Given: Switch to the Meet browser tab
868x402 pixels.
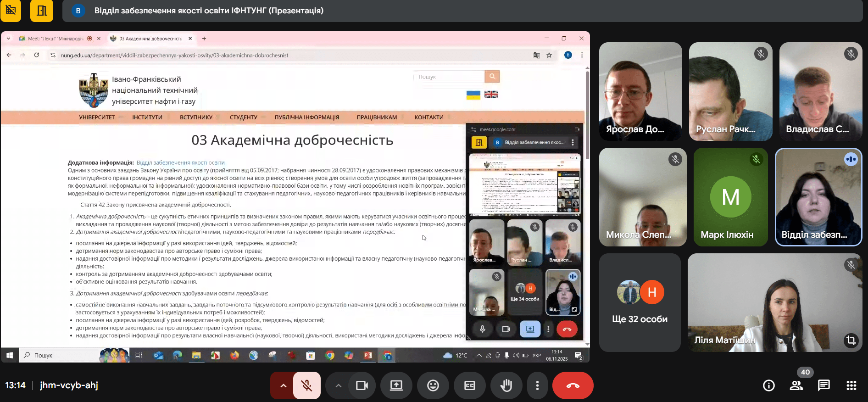Looking at the screenshot, I should coord(55,39).
